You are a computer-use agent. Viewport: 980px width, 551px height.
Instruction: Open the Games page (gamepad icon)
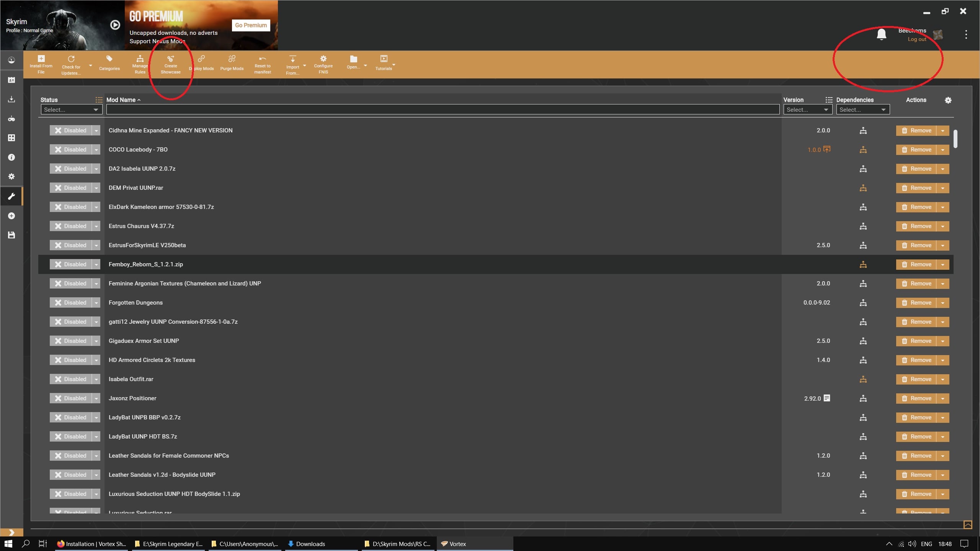point(11,119)
